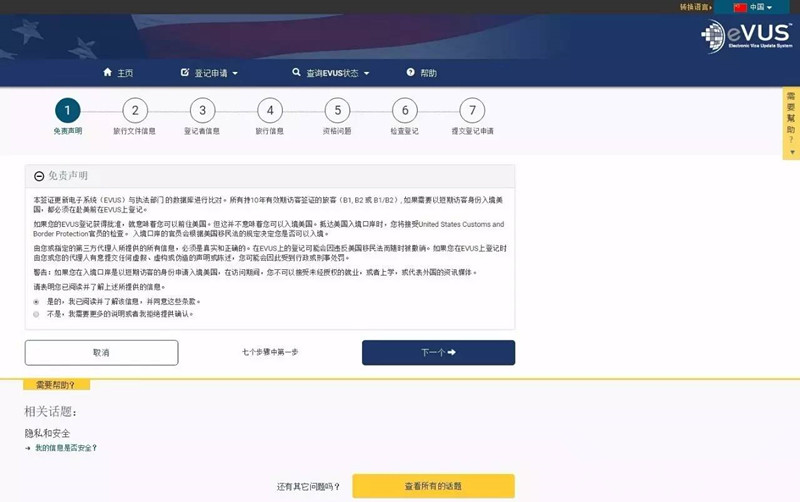Click the 查看所有的话题 button
This screenshot has width=800, height=502.
click(x=433, y=486)
